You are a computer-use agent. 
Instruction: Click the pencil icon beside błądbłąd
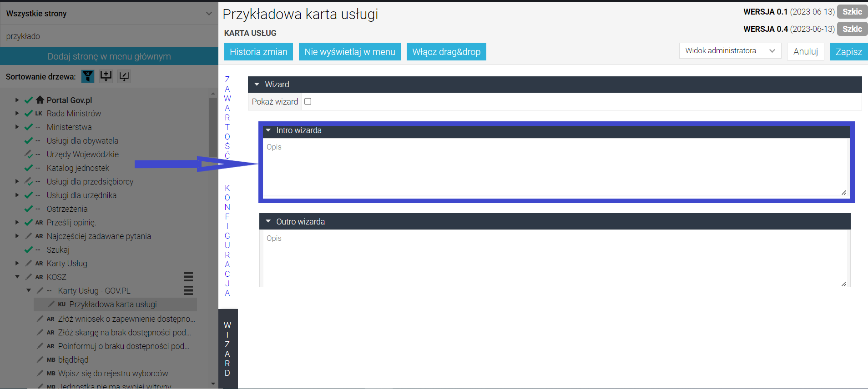coord(40,359)
